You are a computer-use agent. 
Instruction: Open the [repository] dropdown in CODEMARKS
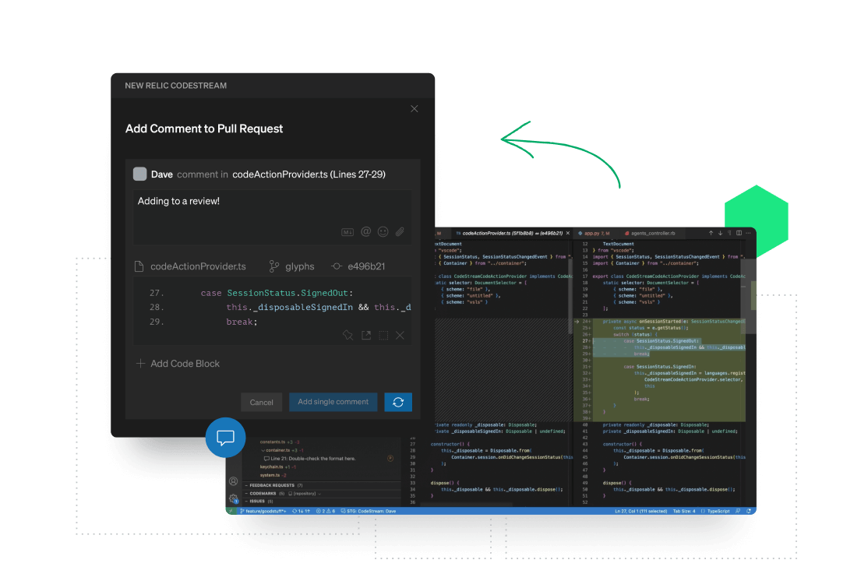[305, 493]
